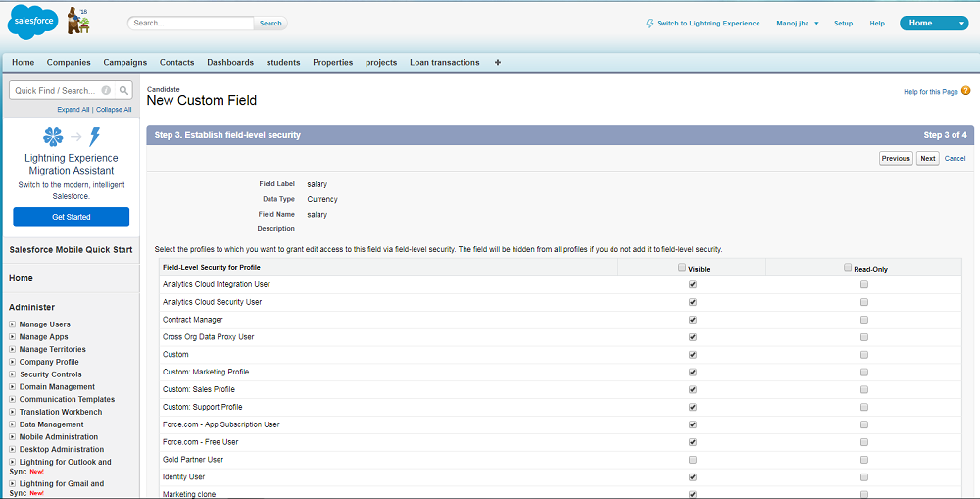Image resolution: width=980 pixels, height=499 pixels.
Task: Click the Collapse All link
Action: click(x=114, y=110)
